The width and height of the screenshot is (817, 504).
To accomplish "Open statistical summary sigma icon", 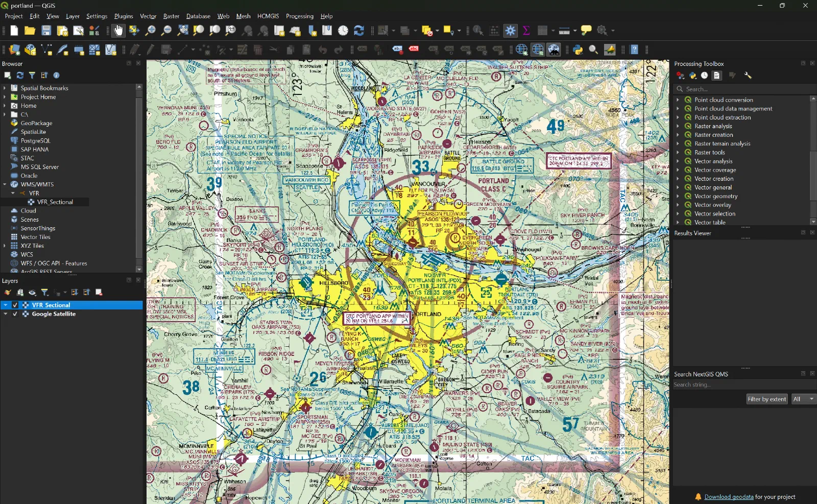I will 526,31.
